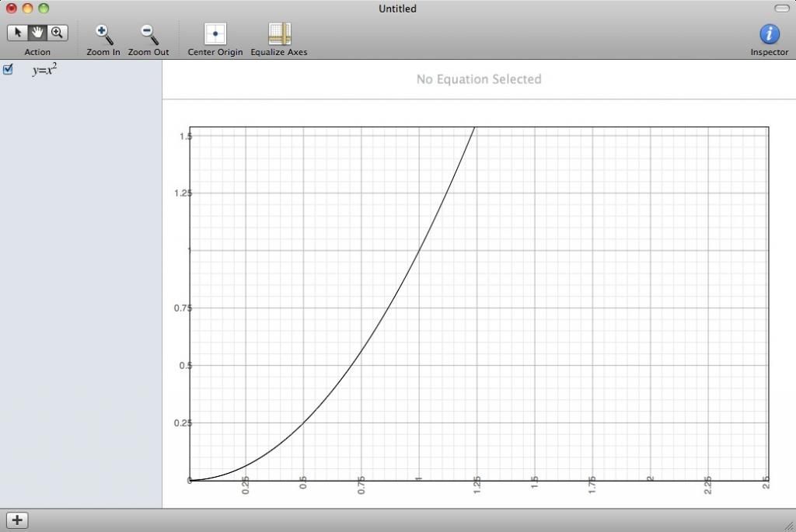Close the window with the red button
This screenshot has height=532, width=796.
12,9
